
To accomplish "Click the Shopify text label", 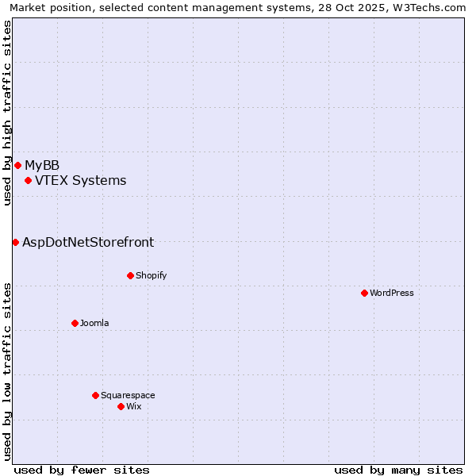I will tap(151, 276).
